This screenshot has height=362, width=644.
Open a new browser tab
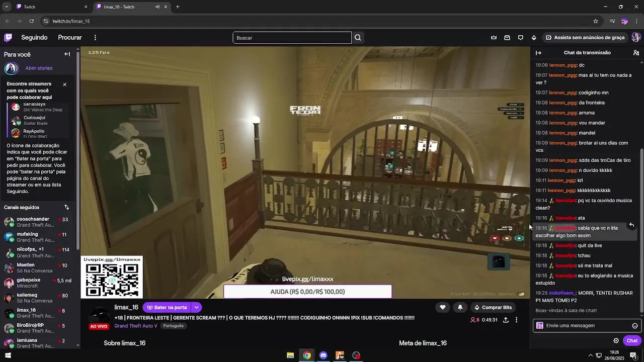pos(178,7)
